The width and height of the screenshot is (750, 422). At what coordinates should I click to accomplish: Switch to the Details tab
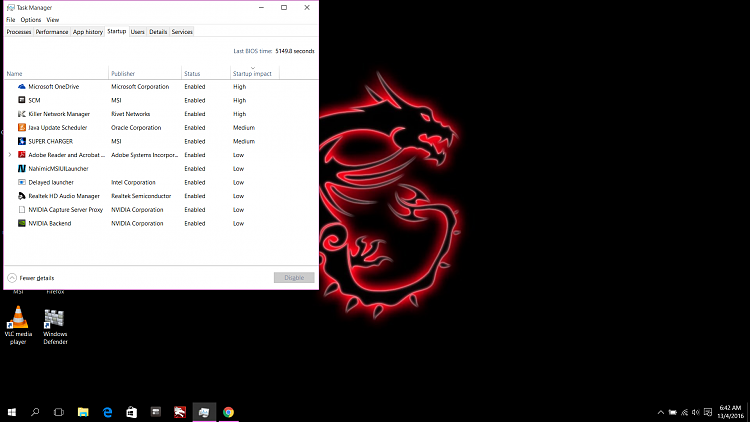(158, 32)
